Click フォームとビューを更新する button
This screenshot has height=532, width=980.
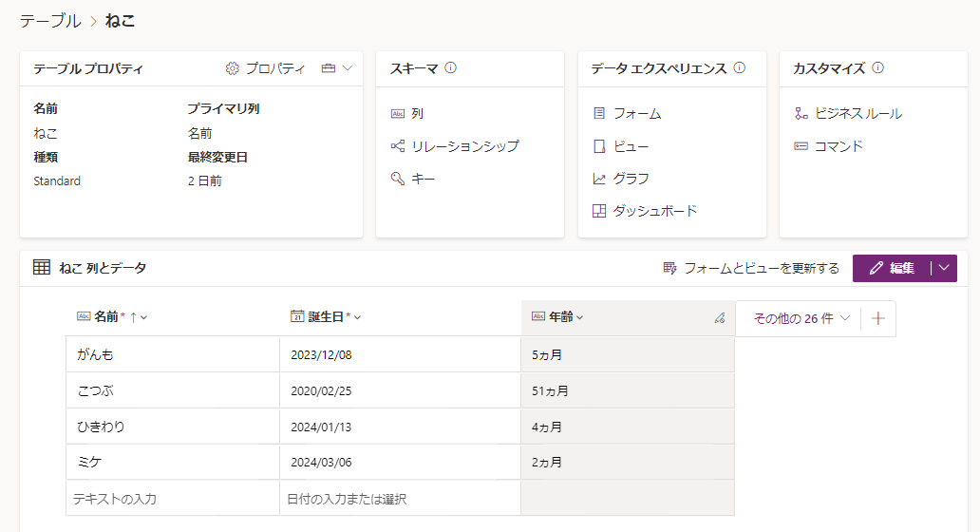click(x=751, y=268)
